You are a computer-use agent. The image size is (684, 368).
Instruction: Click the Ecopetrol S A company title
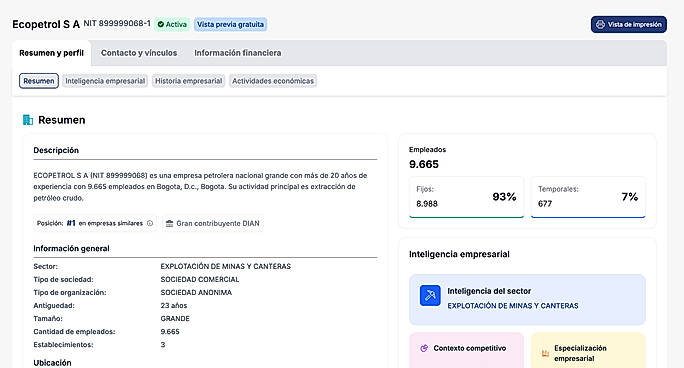click(46, 24)
